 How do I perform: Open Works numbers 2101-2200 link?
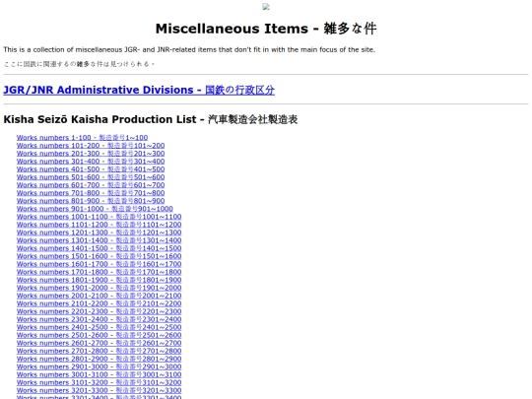point(100,303)
